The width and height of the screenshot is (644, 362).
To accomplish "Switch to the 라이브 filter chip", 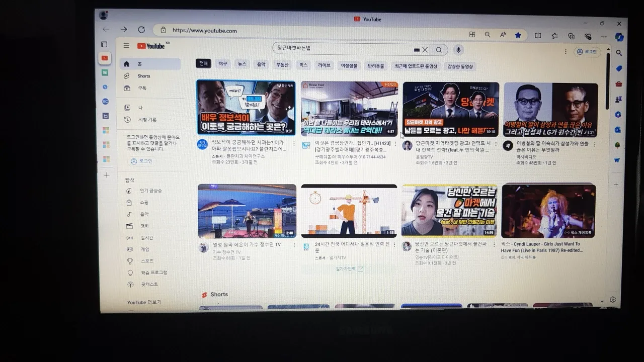I will click(x=324, y=65).
